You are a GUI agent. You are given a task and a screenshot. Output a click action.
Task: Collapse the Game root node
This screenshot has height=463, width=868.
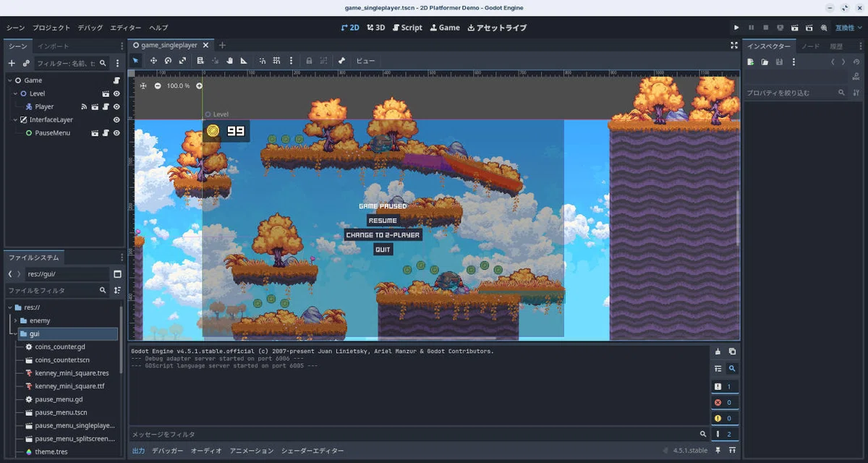click(x=9, y=80)
